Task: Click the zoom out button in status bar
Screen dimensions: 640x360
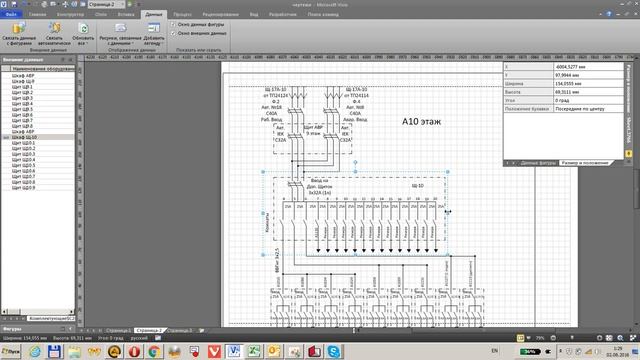Action: (x=553, y=338)
